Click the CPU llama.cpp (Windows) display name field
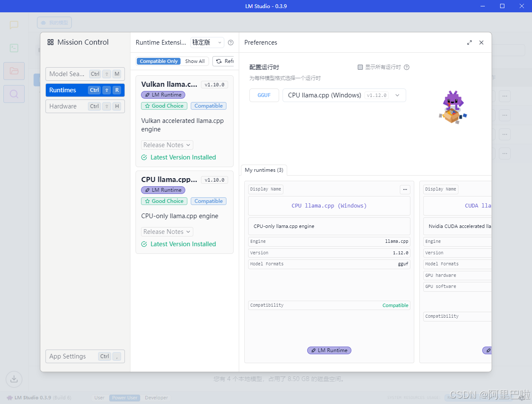Viewport: 532px width, 404px height. [329, 206]
